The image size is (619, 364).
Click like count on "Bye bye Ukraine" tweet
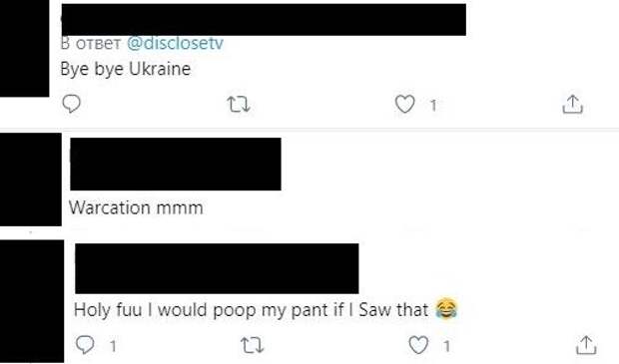tap(433, 106)
